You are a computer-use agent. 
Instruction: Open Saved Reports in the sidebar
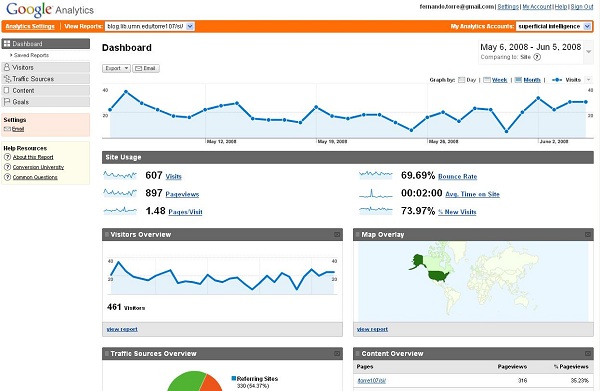point(31,55)
